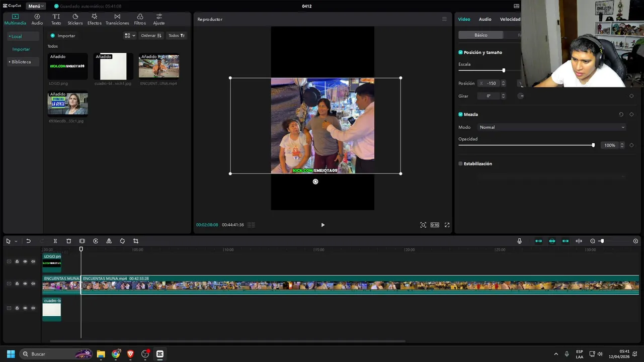Click the Posición X stepper arrows

click(x=503, y=83)
